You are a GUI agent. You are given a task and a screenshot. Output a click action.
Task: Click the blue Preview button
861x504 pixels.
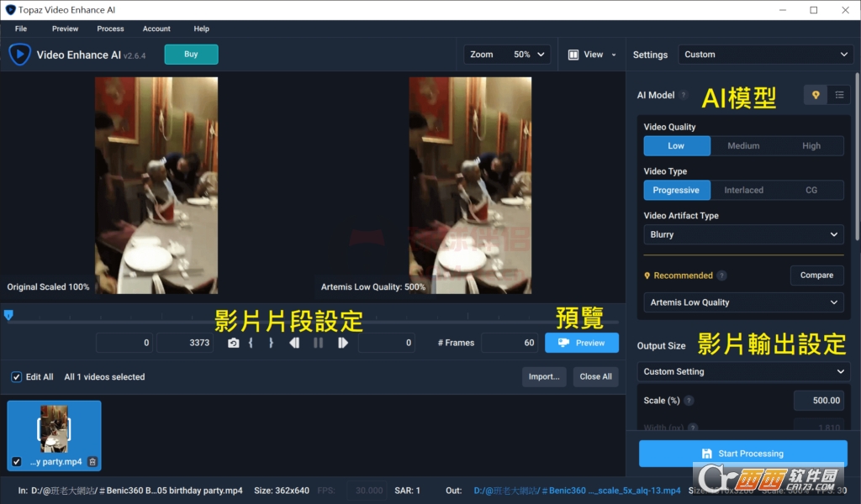pos(582,343)
